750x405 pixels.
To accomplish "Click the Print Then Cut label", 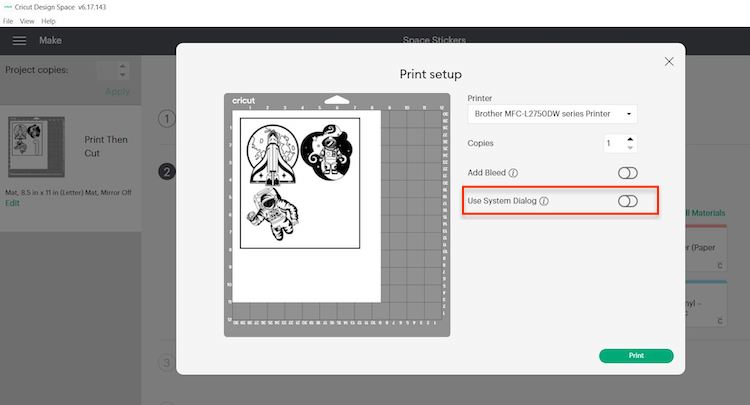I will click(106, 146).
